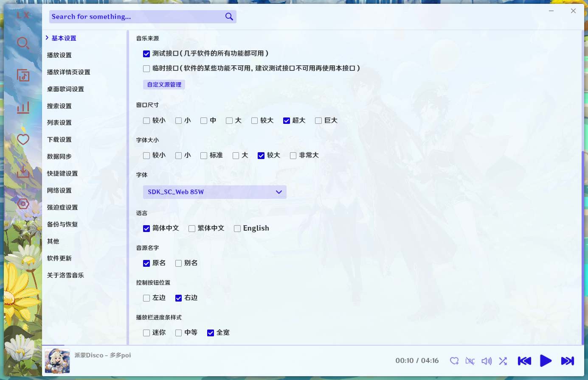Open settings via the gear sidebar icon
Viewport: 588px width, 380px height.
click(23, 204)
